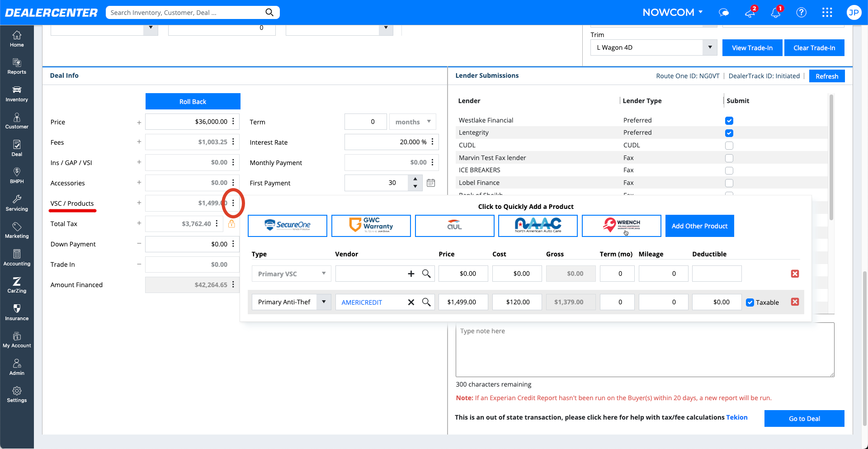Delete the Primary Anti-Theft product row
The width and height of the screenshot is (868, 449).
coord(795,302)
